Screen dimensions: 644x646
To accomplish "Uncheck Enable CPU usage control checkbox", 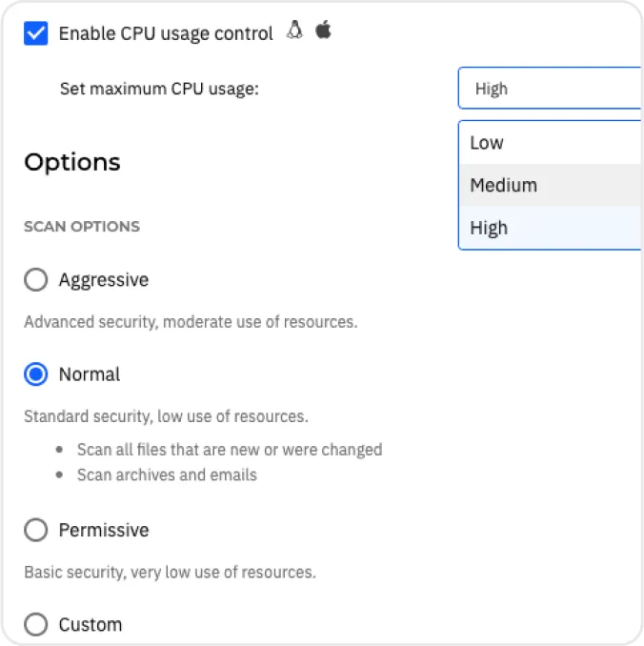I will pos(36,33).
